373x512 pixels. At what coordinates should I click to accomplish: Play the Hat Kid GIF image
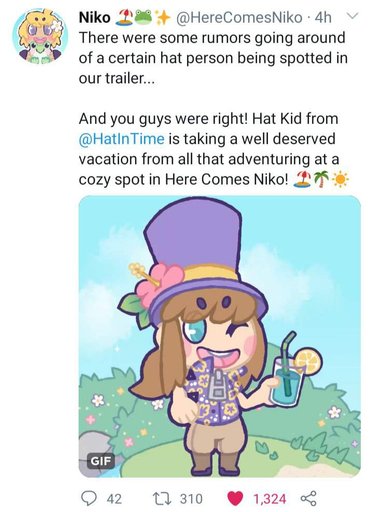(x=220, y=336)
